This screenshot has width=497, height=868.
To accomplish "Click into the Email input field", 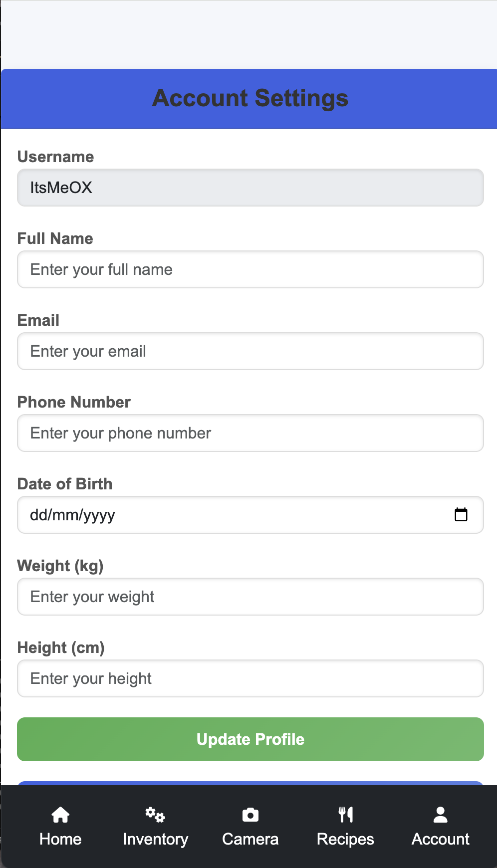I will pyautogui.click(x=250, y=351).
